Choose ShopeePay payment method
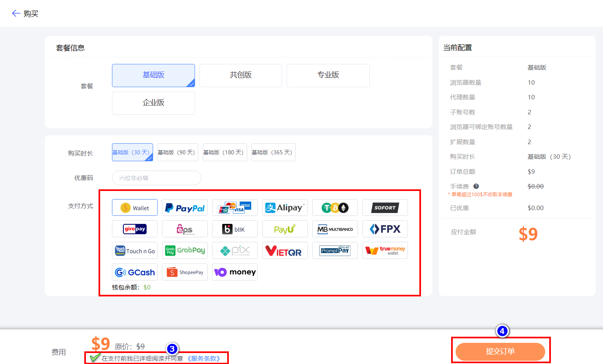The image size is (603, 364). (x=185, y=272)
